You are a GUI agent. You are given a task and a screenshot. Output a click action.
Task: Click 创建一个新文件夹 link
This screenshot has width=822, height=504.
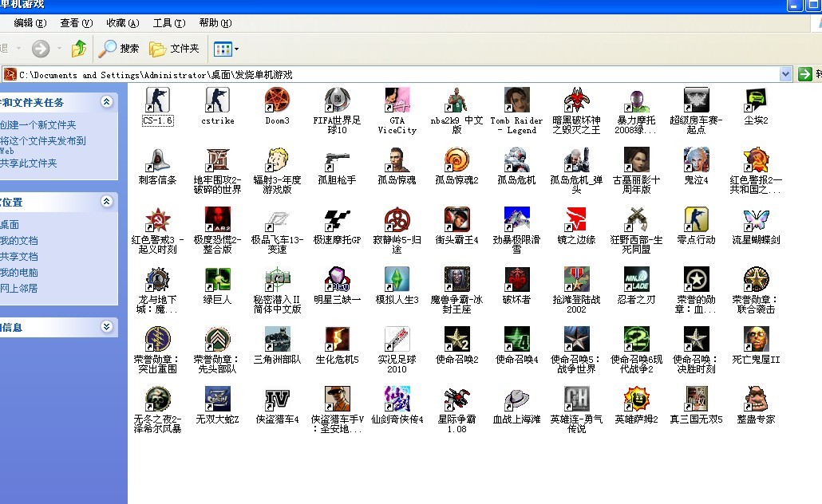coord(38,125)
